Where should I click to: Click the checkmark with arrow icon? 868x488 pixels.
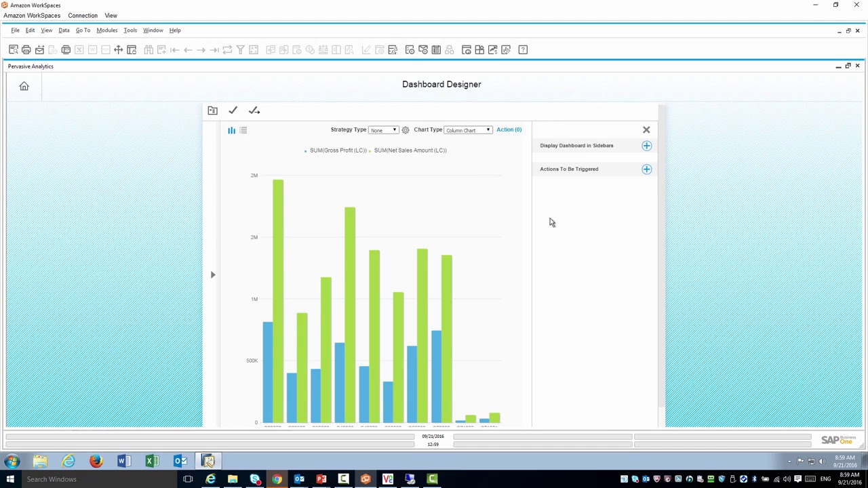tap(254, 110)
